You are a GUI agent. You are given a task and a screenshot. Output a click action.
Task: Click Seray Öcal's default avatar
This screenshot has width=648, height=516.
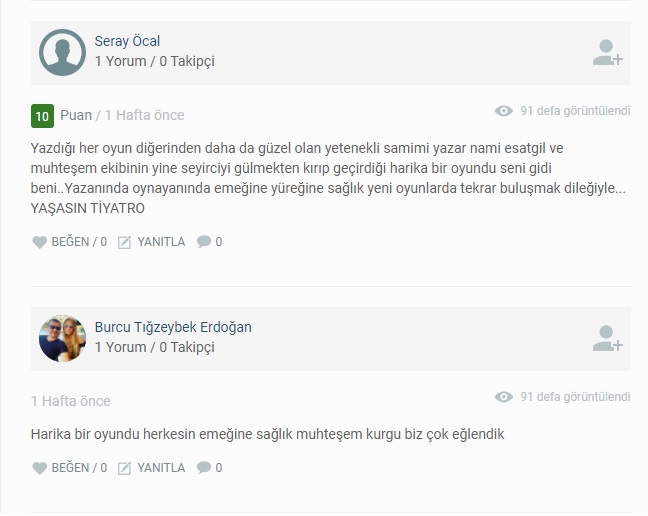click(62, 52)
